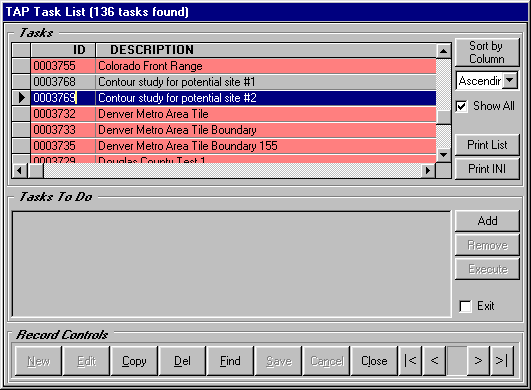The width and height of the screenshot is (531, 390).
Task: Jump to the first record with |< button
Action: [410, 361]
